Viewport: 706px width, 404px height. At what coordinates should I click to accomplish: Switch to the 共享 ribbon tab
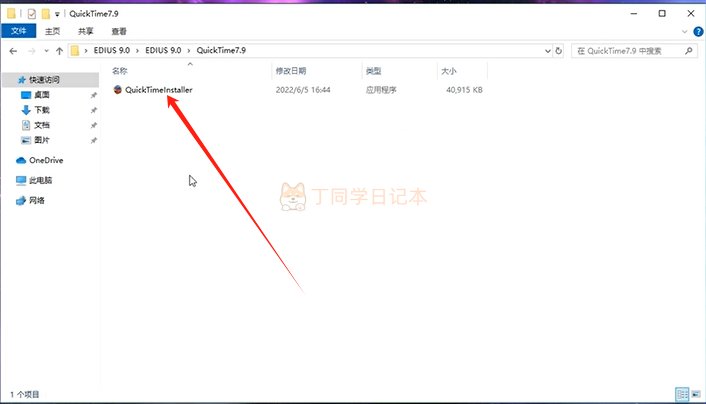tap(86, 31)
